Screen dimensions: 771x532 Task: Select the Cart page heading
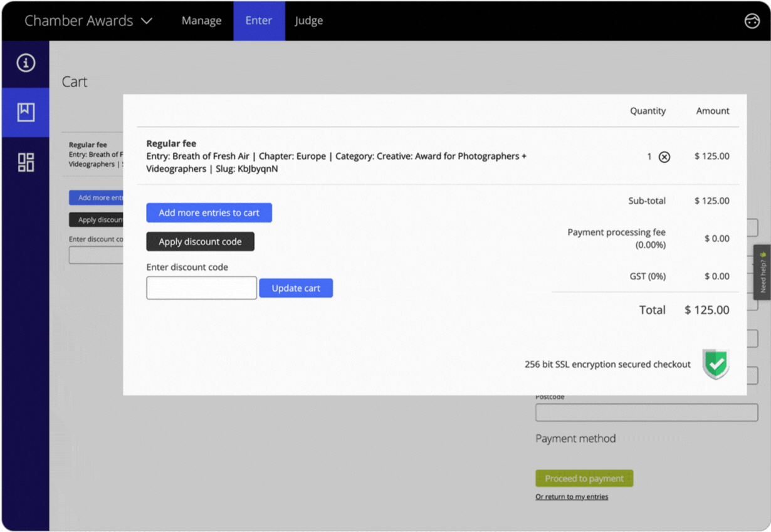point(73,81)
